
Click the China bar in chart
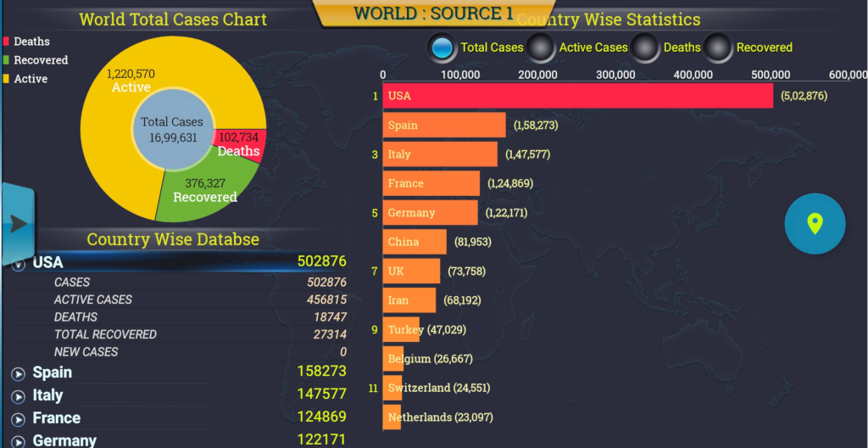click(415, 242)
